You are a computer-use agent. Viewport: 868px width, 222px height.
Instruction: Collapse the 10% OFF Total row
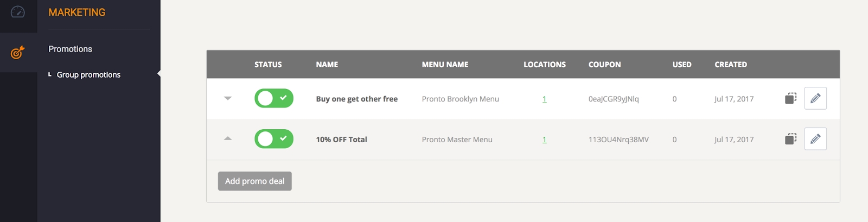coord(228,138)
